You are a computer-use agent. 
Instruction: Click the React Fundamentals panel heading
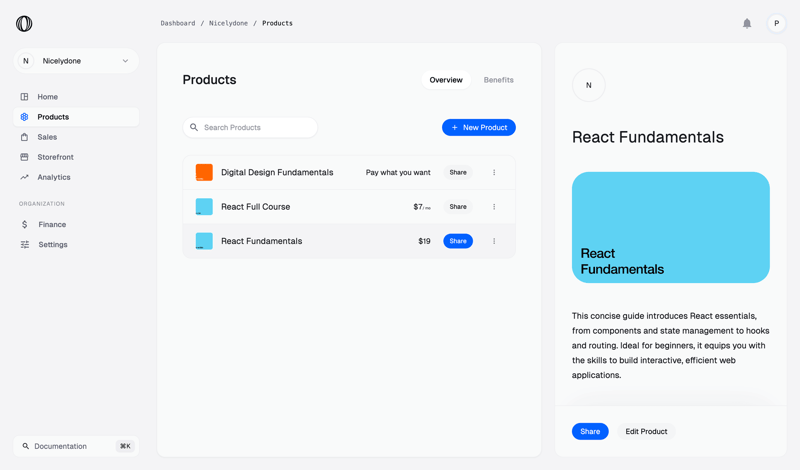[647, 137]
